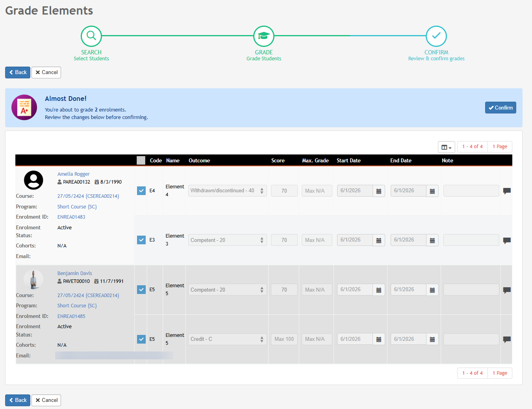Click the note comment icon for Element 3

(507, 240)
